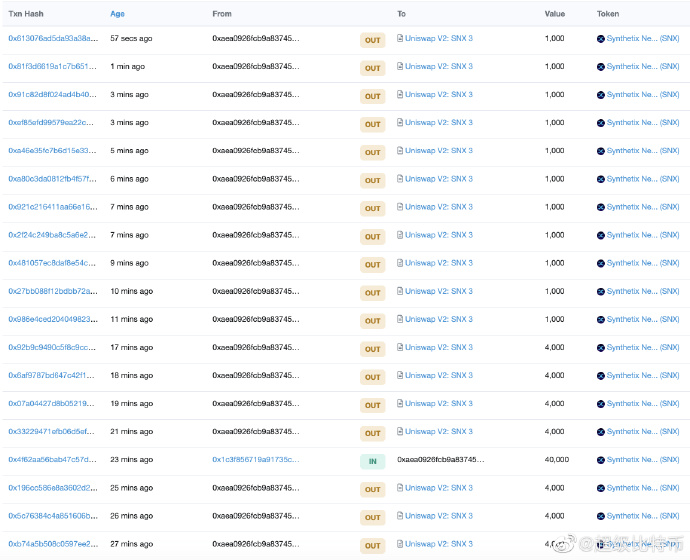690x560 pixels.
Task: Click contract icon in the 10 mins ago row
Action: (400, 291)
